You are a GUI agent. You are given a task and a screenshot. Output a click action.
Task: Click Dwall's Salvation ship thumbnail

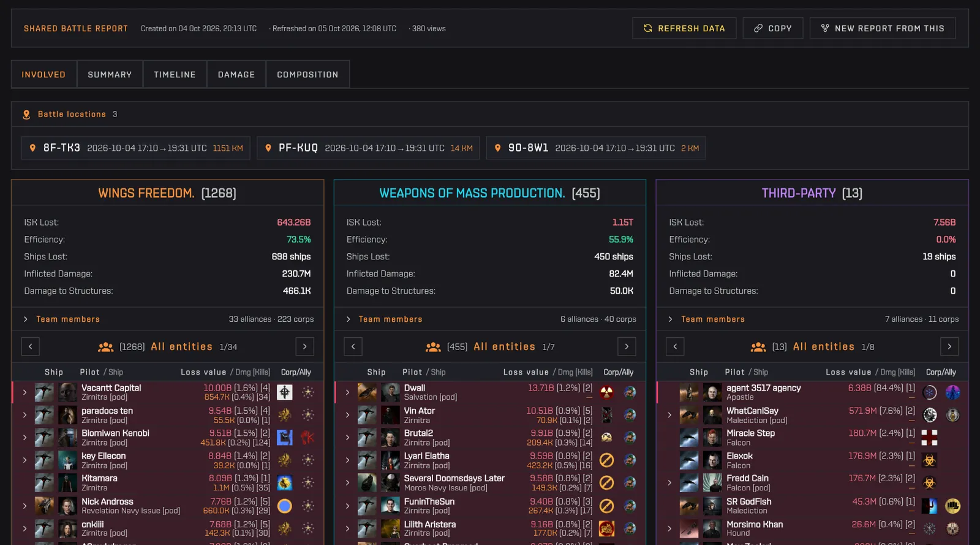point(367,392)
